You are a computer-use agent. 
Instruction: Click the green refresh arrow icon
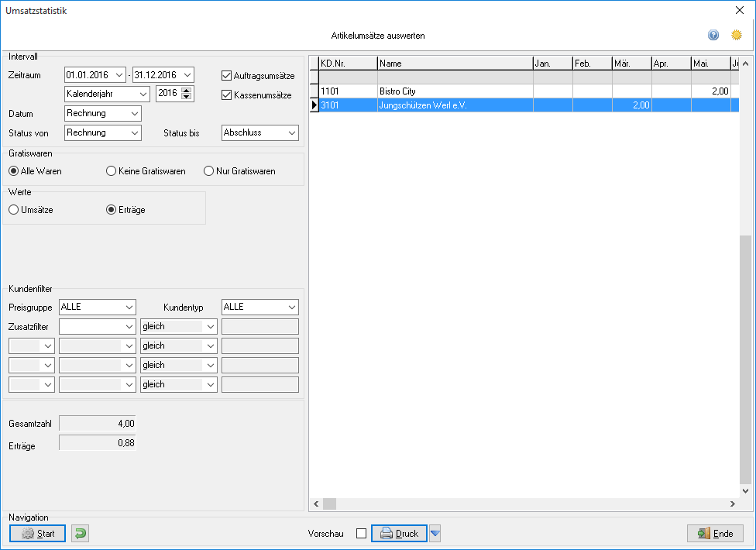(x=80, y=533)
